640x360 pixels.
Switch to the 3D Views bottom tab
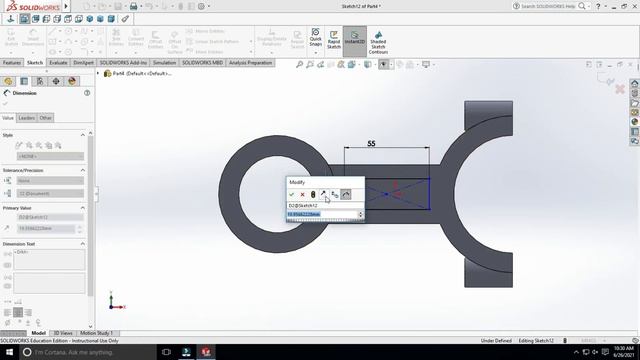click(63, 333)
